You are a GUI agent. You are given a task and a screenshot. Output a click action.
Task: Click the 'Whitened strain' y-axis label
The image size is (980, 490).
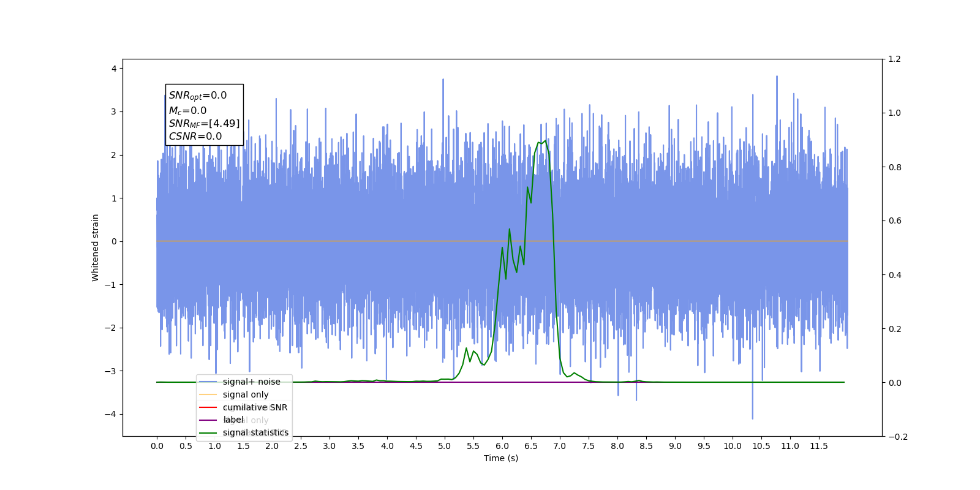(95, 247)
